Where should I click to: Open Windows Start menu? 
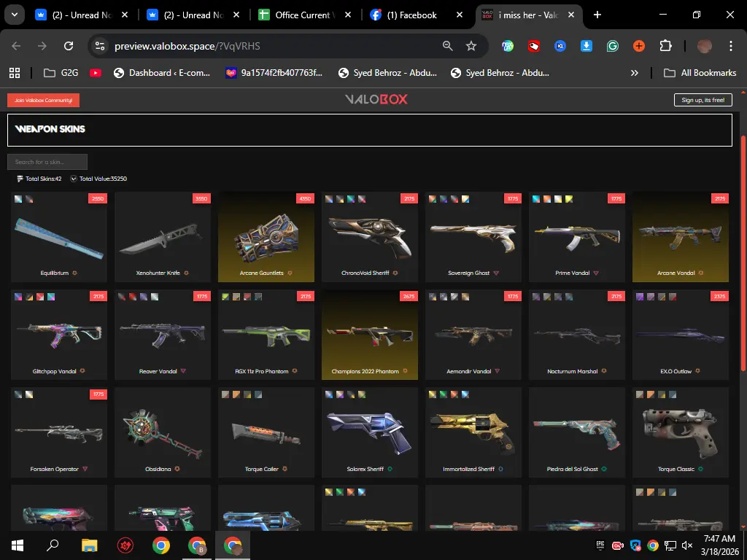point(18,545)
